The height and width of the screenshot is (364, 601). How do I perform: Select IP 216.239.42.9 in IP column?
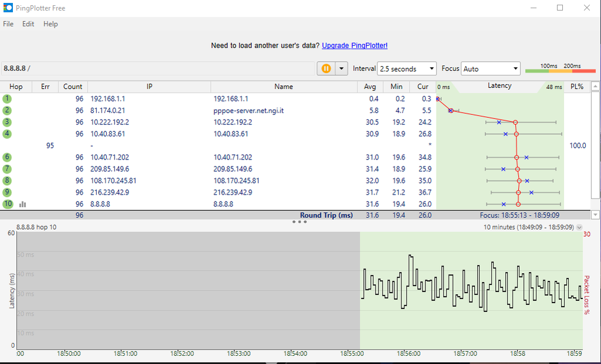(110, 192)
